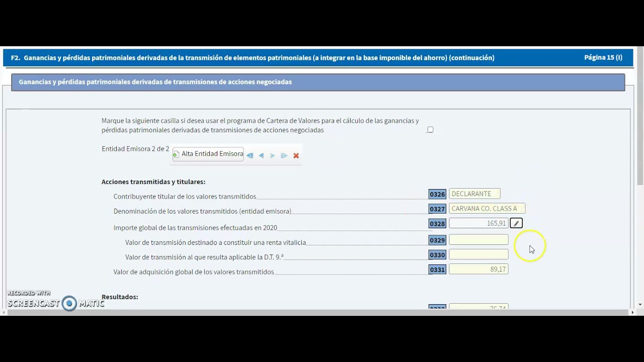The height and width of the screenshot is (362, 644).
Task: Click acquisition value field showing 89,17
Action: pos(478,269)
